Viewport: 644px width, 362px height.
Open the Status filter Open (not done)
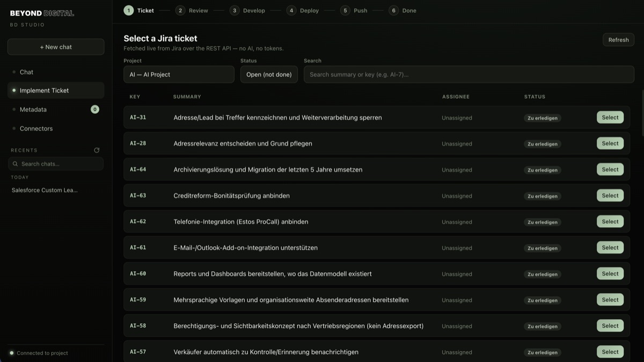pos(269,75)
